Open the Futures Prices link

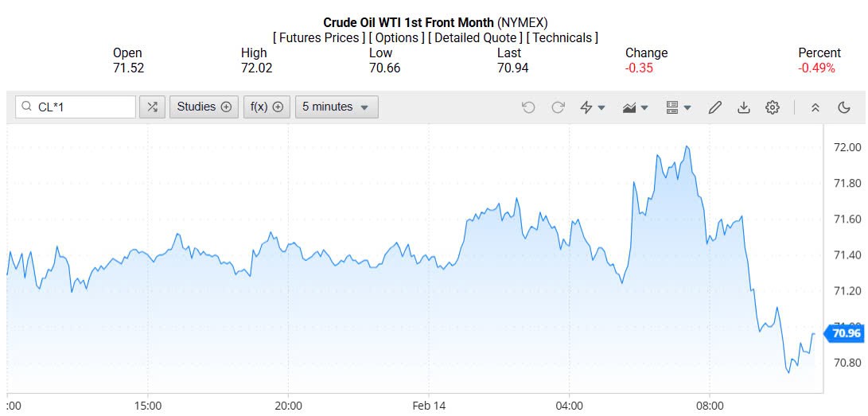click(320, 37)
